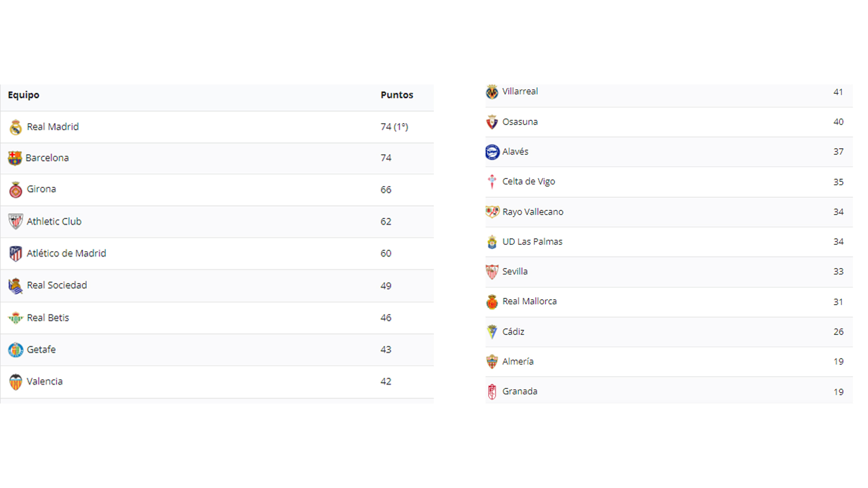Image resolution: width=868 pixels, height=488 pixels.
Task: Select the Granada club badge
Action: pyautogui.click(x=492, y=392)
